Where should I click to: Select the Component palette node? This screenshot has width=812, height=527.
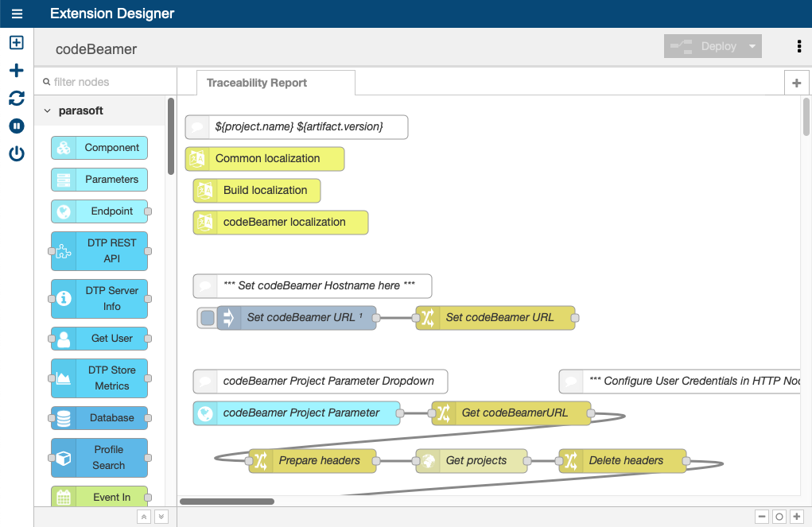pos(99,148)
